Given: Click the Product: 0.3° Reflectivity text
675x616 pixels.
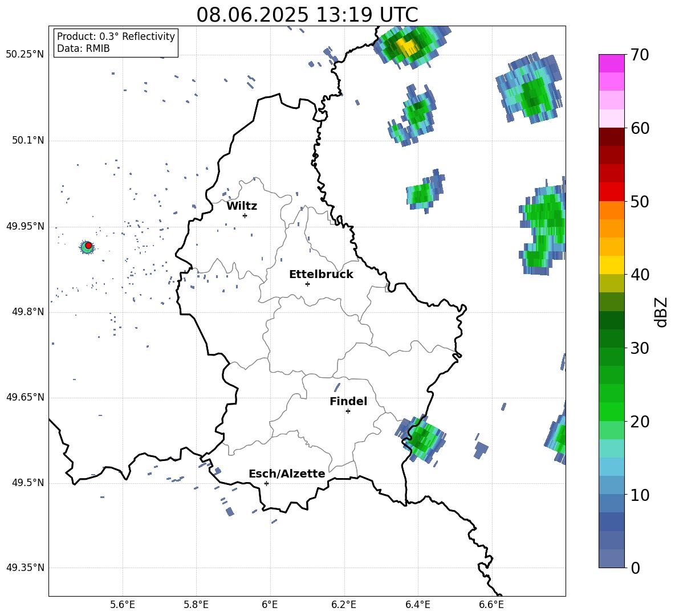Looking at the screenshot, I should (x=116, y=36).
